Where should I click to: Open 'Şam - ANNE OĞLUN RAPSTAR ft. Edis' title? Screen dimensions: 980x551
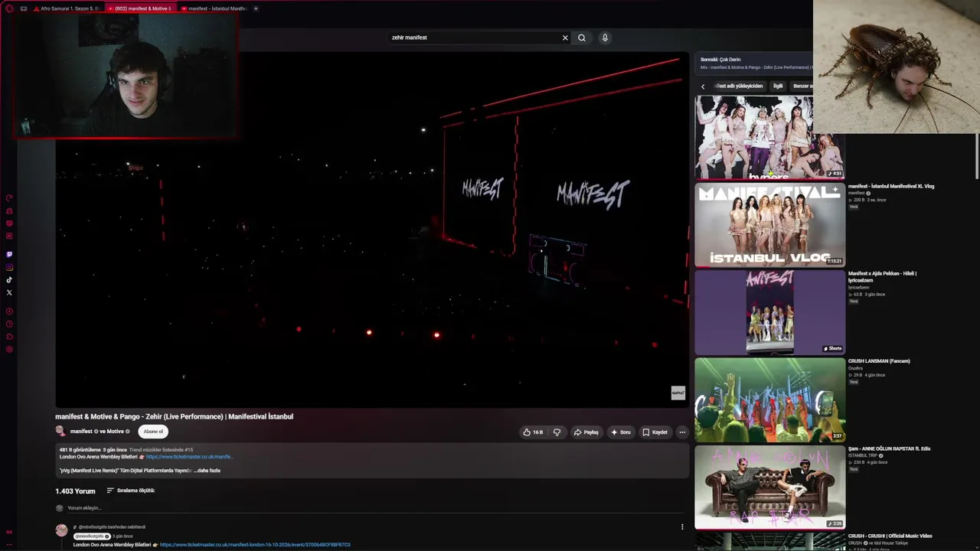click(x=889, y=448)
